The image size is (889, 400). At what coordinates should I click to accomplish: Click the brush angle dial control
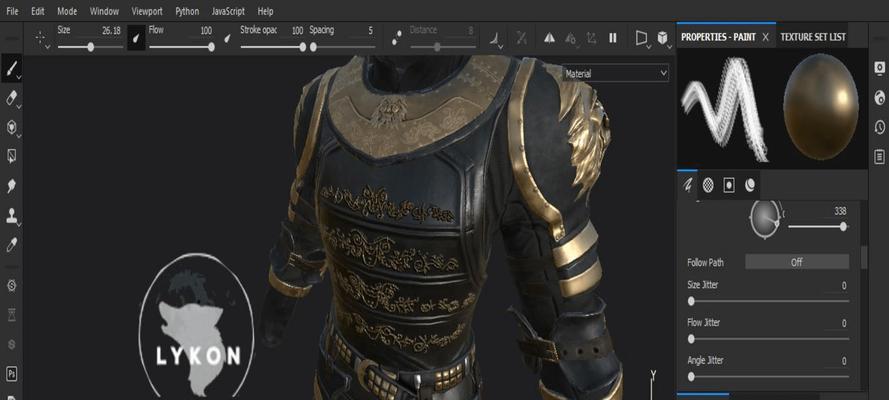pyautogui.click(x=765, y=219)
